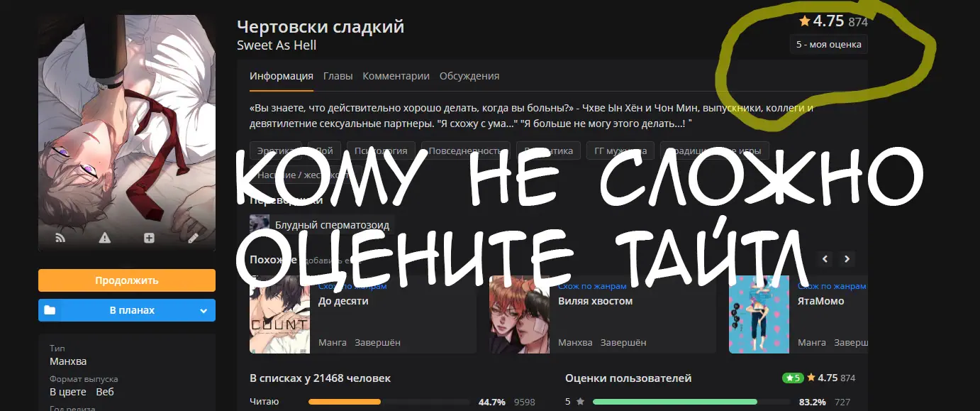
Task: Click the 'Продолжить' button
Action: (127, 280)
